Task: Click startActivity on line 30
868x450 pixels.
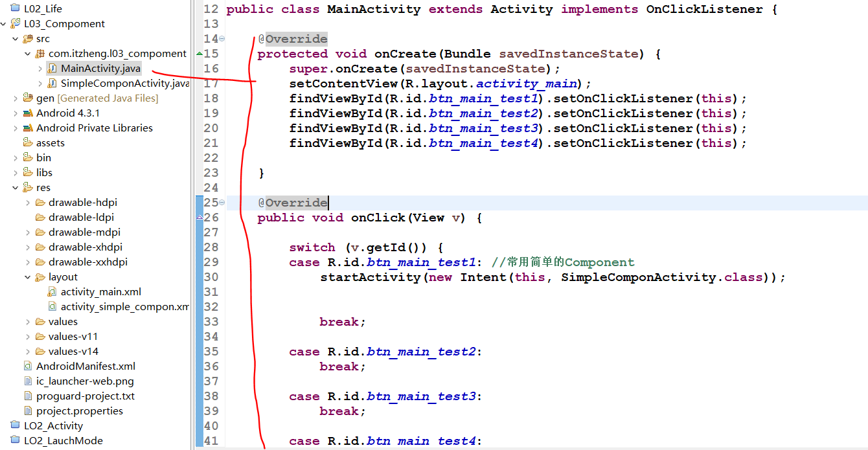Action: pos(371,277)
